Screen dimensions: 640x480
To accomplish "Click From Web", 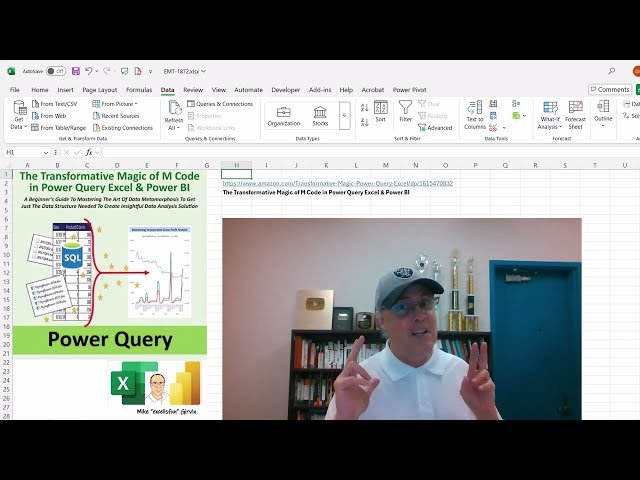I will click(49, 116).
